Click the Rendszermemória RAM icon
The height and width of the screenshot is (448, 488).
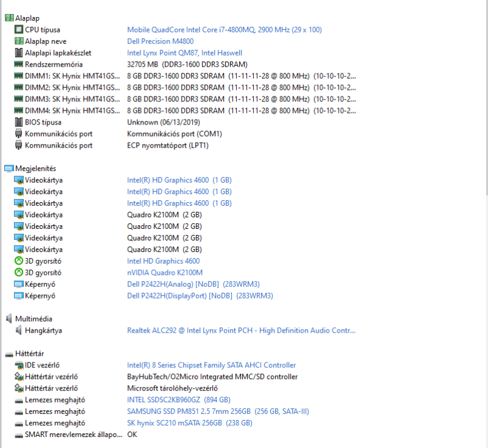pyautogui.click(x=19, y=64)
